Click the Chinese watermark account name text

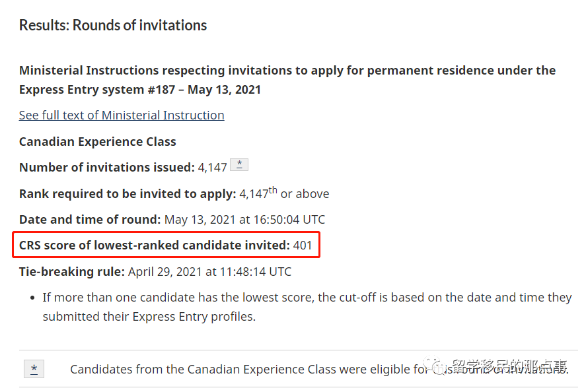pos(509,366)
